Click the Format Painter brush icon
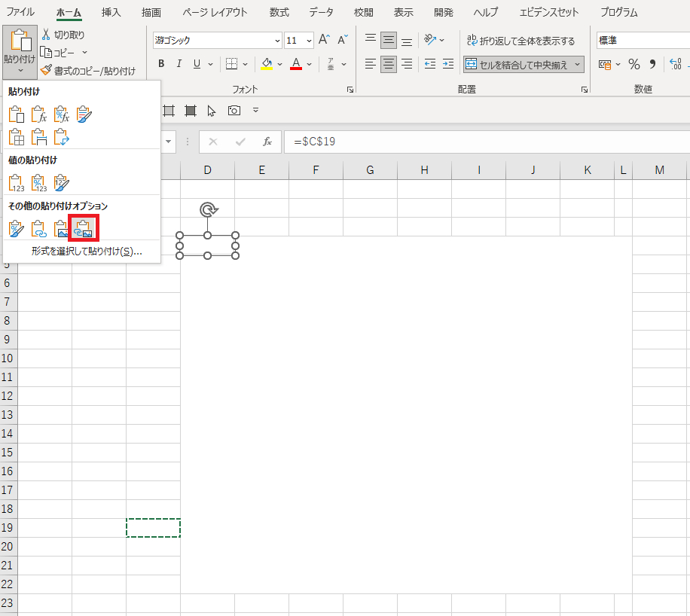Screen dimensions: 690x616 tap(46, 71)
